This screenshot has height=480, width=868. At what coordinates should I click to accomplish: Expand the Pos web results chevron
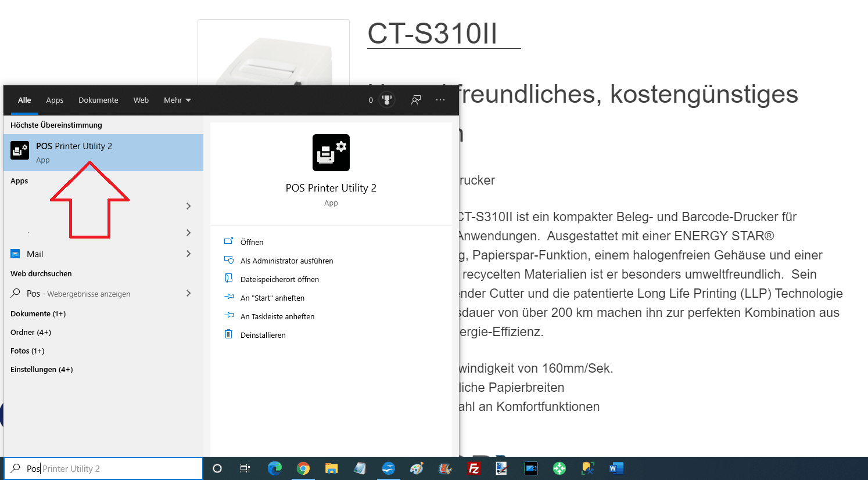(188, 293)
